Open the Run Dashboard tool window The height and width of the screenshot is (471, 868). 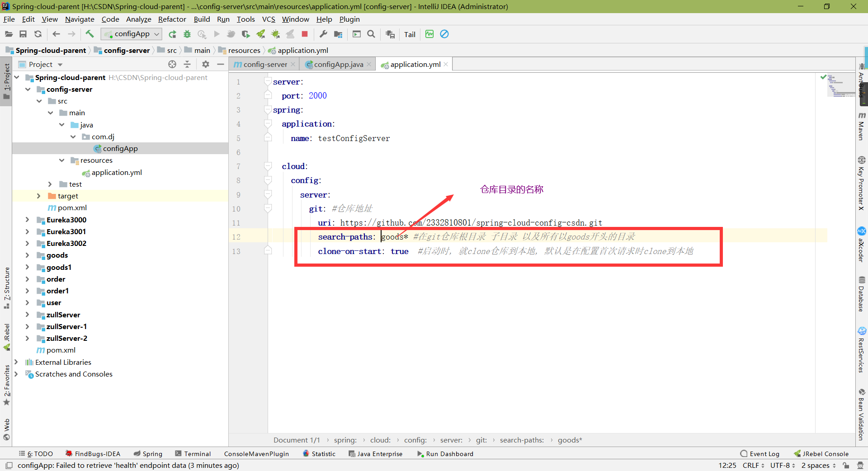point(445,454)
